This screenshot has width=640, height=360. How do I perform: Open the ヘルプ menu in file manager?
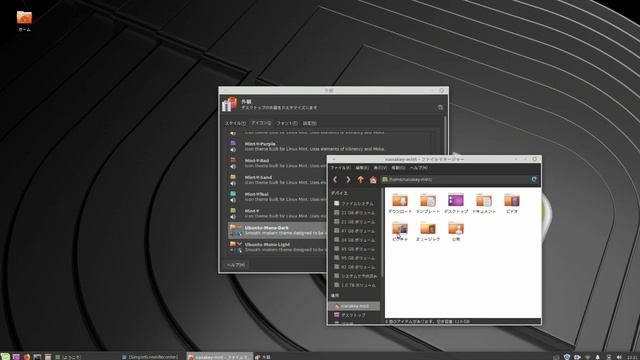point(418,168)
